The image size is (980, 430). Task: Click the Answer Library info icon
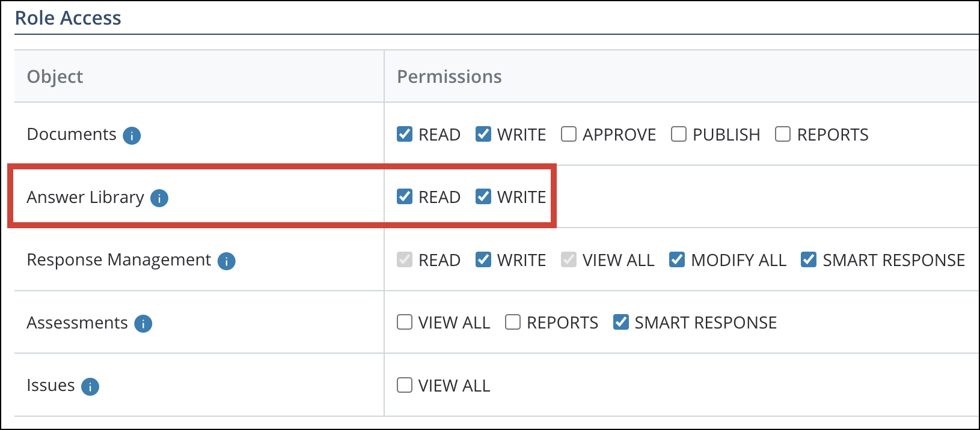coord(159,198)
